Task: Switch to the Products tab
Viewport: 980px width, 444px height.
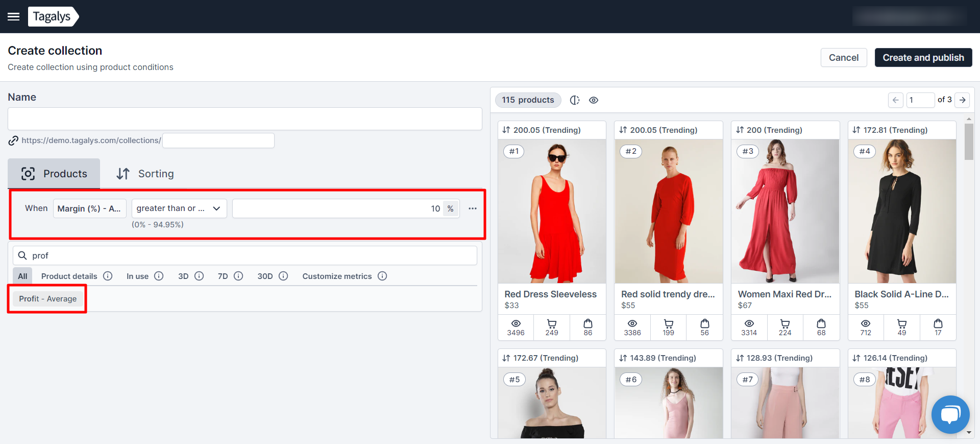Action: point(54,174)
